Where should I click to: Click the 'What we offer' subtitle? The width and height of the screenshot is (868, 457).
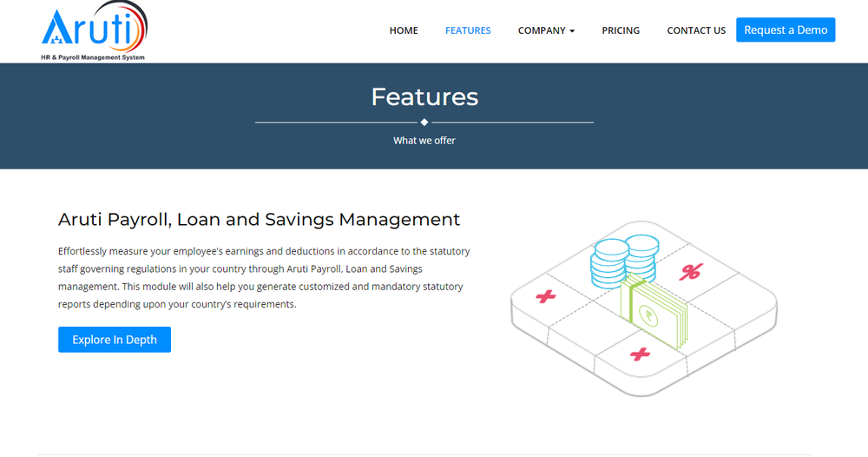[424, 141]
